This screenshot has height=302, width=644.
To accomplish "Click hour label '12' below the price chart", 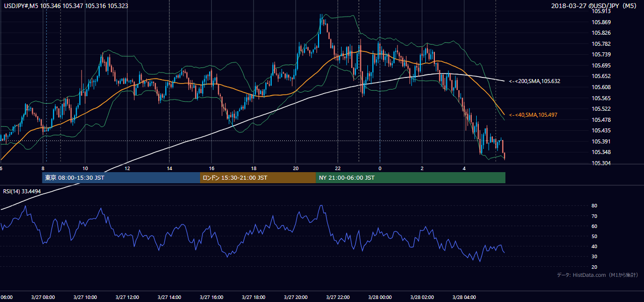I will click(x=127, y=168).
